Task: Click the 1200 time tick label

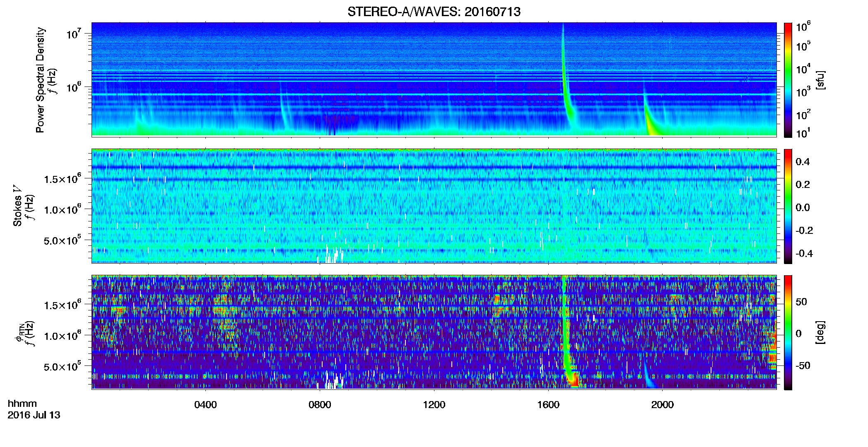Action: click(434, 405)
